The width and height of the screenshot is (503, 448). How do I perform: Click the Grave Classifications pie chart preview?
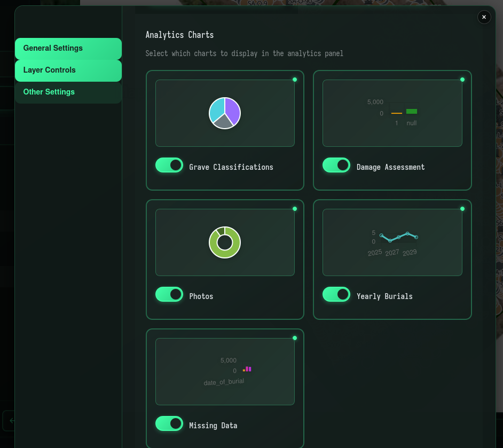(224, 113)
